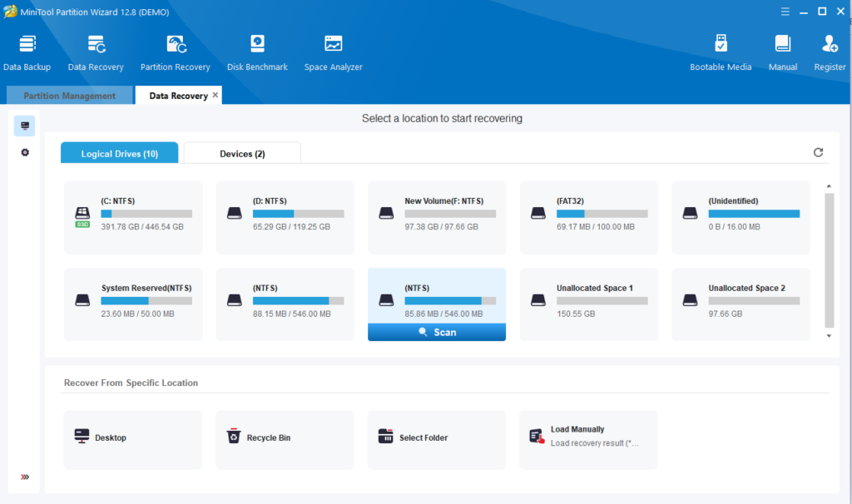This screenshot has width=852, height=504.
Task: Switch to the Partition Management tab
Action: [70, 96]
